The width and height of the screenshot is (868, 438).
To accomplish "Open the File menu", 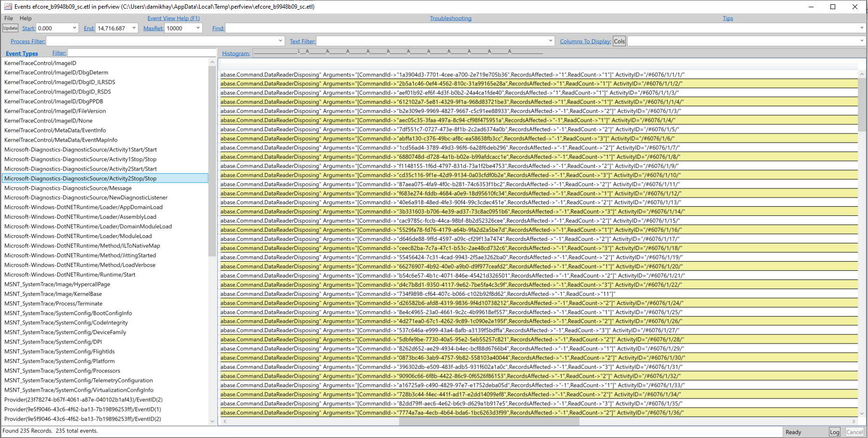I will [x=8, y=18].
